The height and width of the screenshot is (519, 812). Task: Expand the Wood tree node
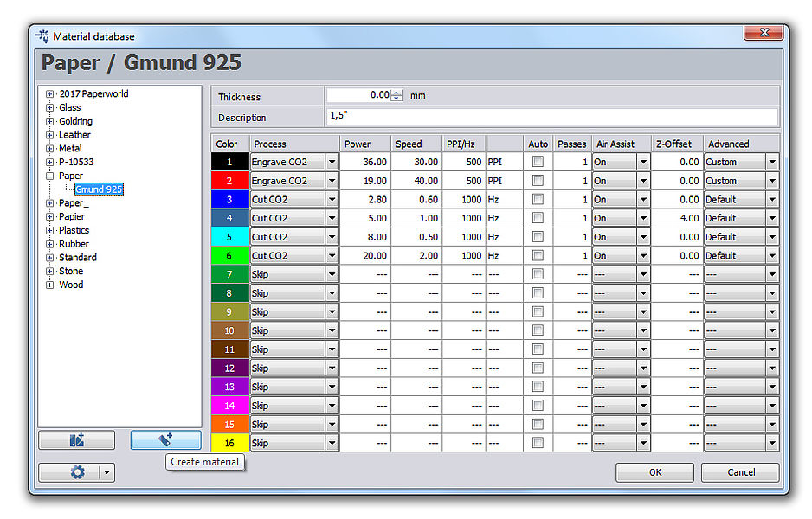[x=50, y=285]
